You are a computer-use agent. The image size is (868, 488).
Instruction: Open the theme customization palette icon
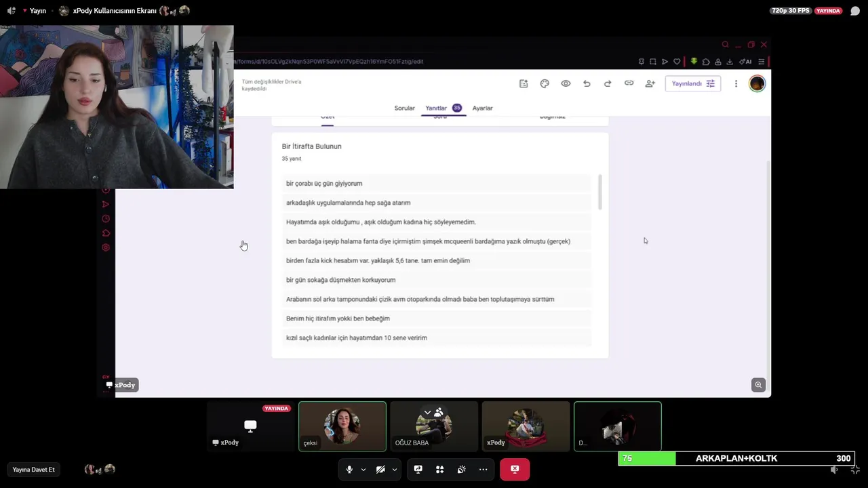(x=545, y=83)
